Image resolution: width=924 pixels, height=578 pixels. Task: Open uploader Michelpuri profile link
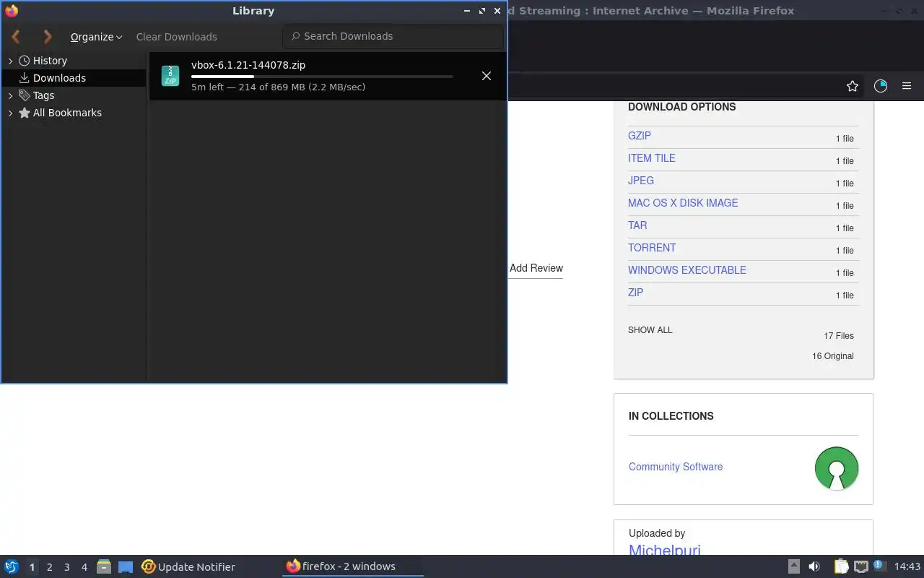(x=664, y=551)
